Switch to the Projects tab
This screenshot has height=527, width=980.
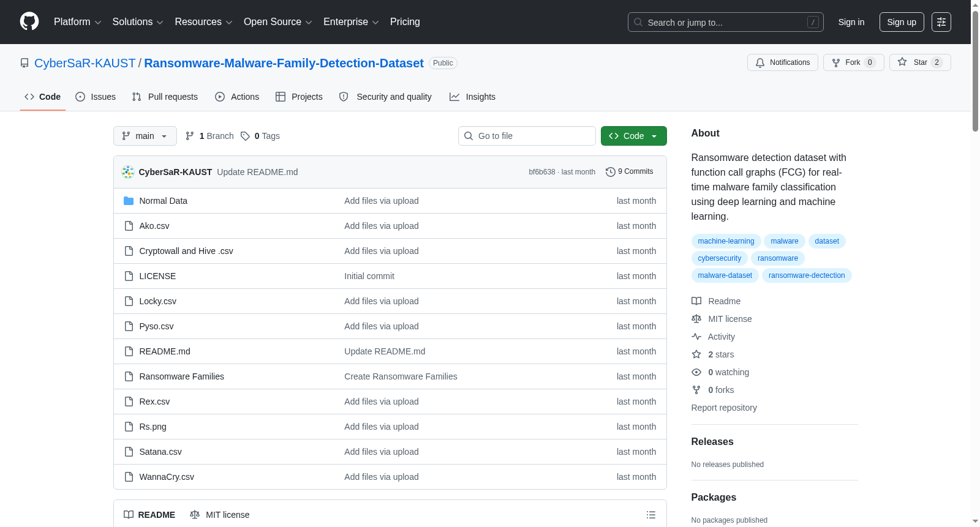tap(299, 97)
